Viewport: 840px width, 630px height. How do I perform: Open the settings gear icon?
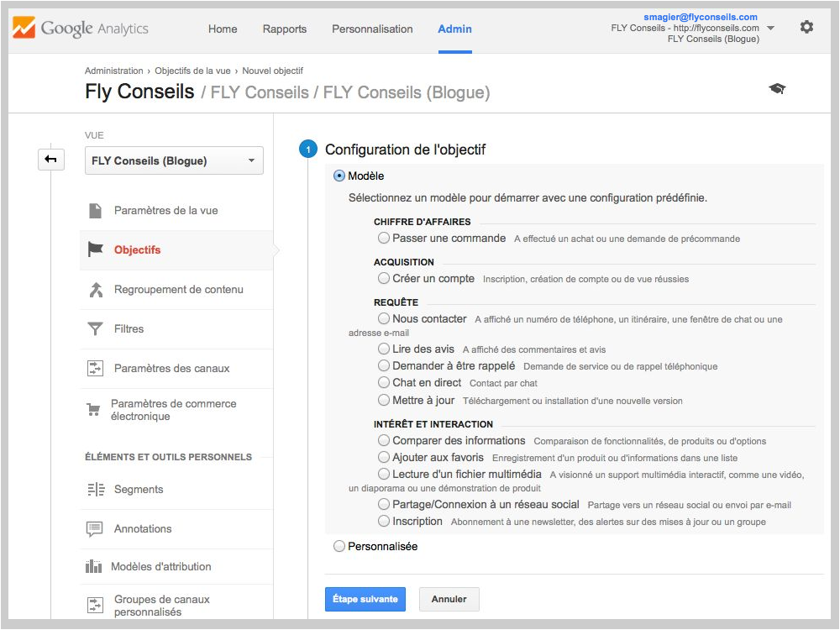[x=806, y=27]
